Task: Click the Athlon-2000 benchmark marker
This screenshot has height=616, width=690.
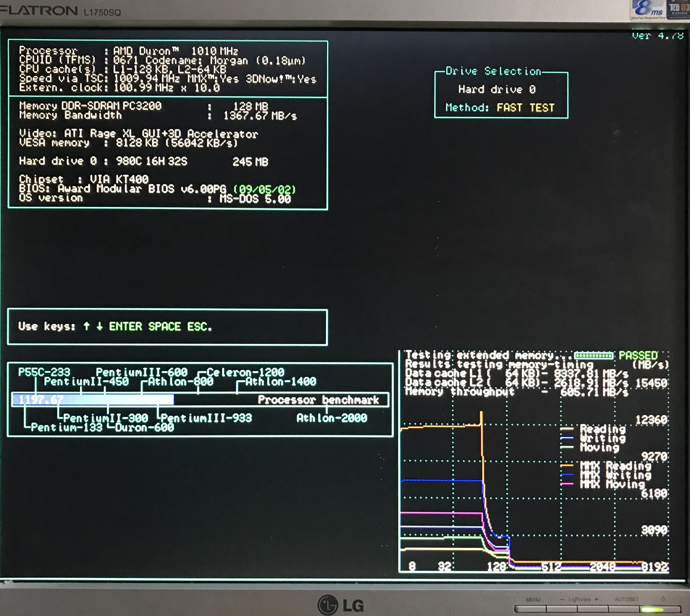Action: click(332, 418)
